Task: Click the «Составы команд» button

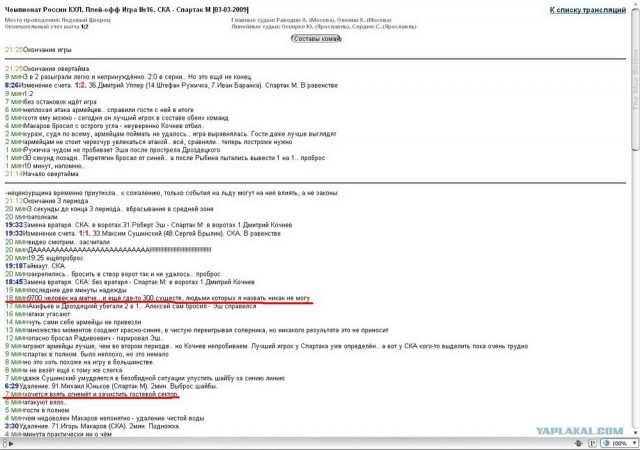Action: (x=316, y=39)
